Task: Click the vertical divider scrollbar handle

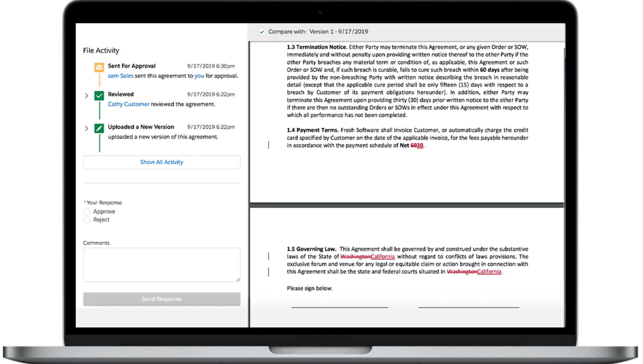Action: [268, 145]
